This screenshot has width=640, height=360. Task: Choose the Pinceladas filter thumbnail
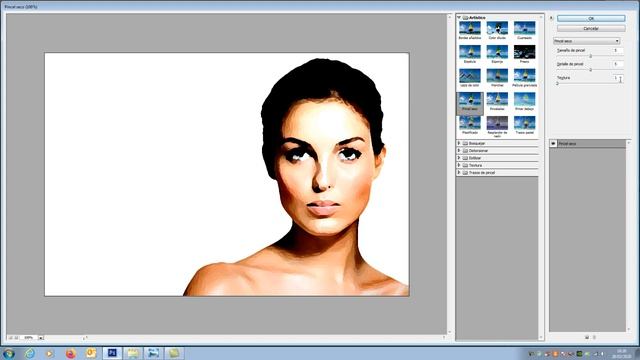point(497,100)
